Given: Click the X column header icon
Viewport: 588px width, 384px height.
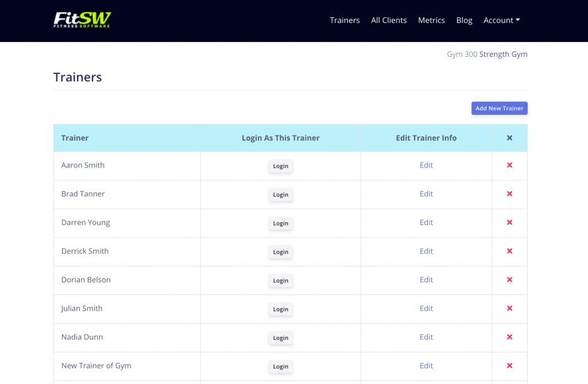Looking at the screenshot, I should click(x=509, y=138).
